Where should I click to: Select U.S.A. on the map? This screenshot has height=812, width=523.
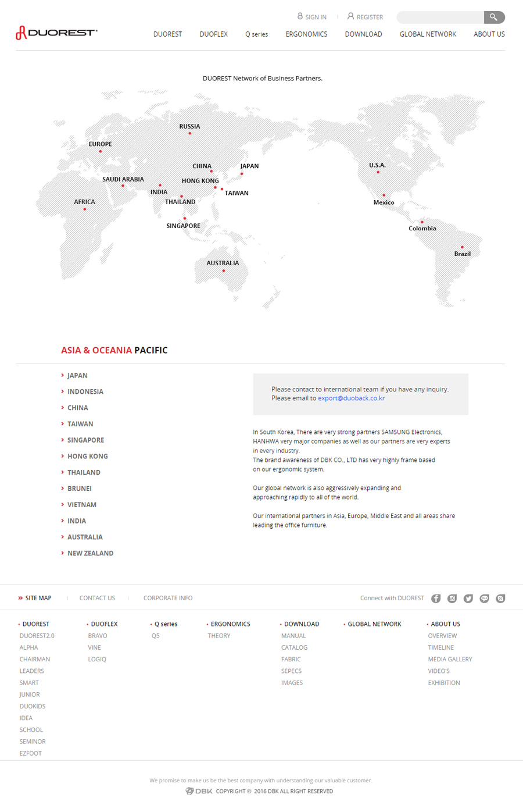click(377, 165)
